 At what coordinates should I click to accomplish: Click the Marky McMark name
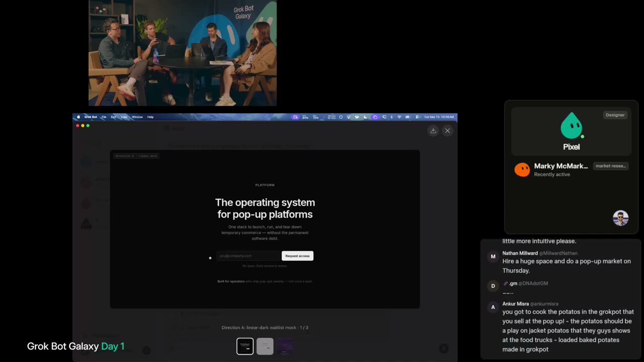561,166
